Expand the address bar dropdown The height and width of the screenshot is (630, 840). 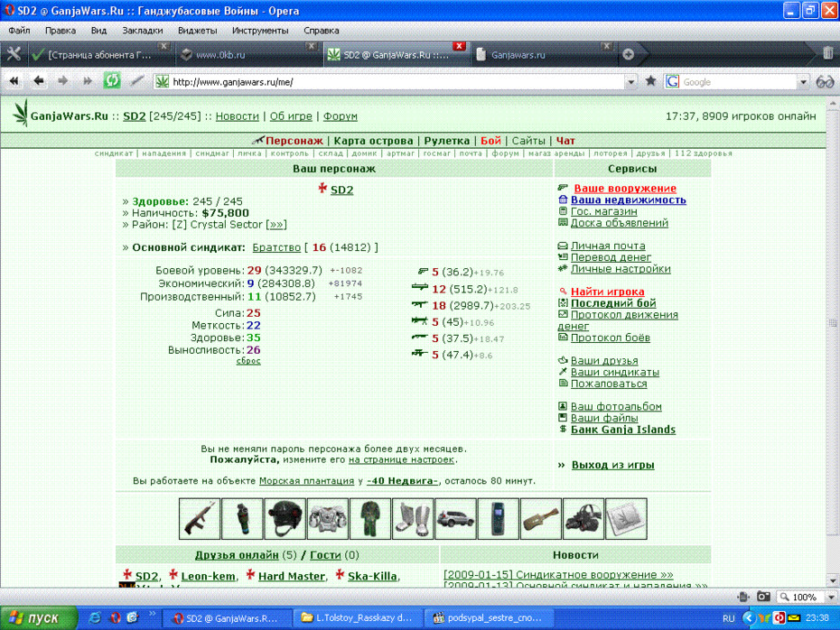point(630,82)
